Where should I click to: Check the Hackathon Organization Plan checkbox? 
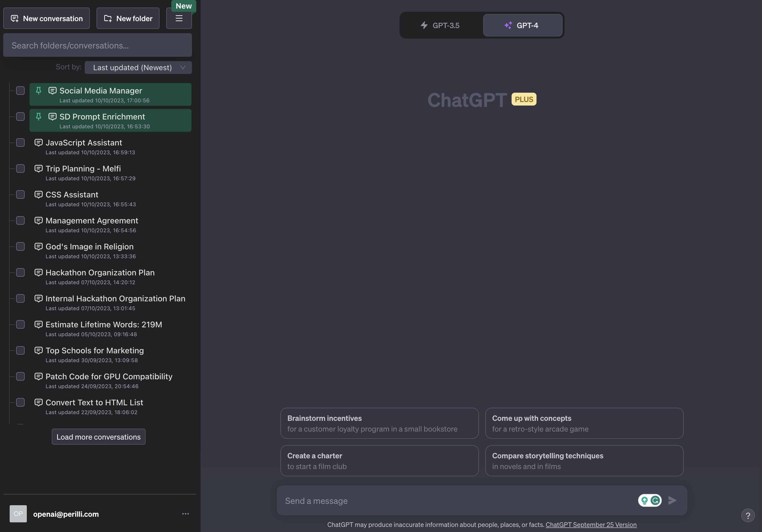pos(21,273)
